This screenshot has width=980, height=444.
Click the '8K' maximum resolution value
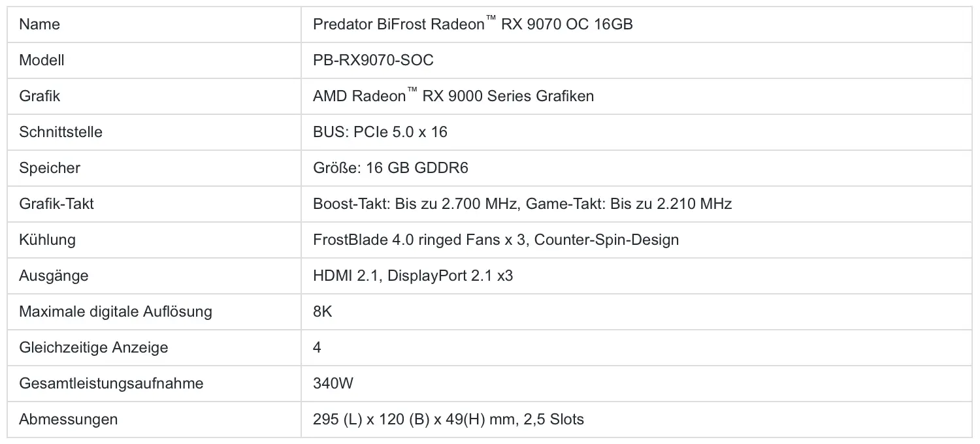pos(323,312)
